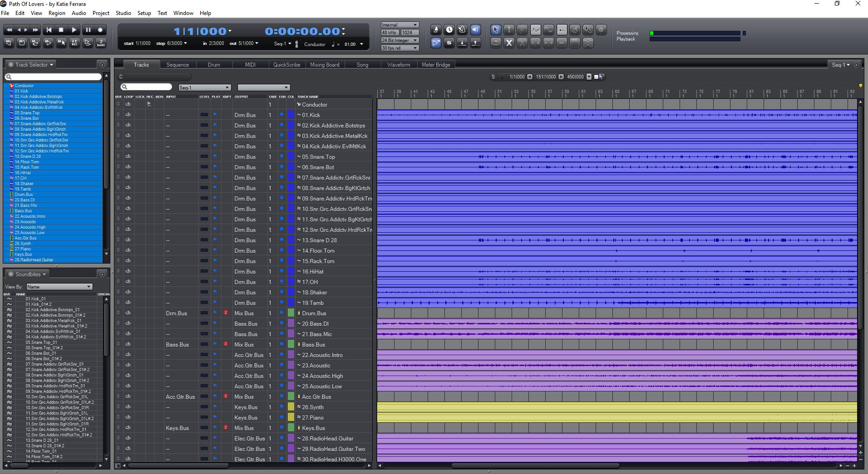Toggle solo exempt on Keys.Bus track
This screenshot has width=868, height=474.
[x=226, y=427]
